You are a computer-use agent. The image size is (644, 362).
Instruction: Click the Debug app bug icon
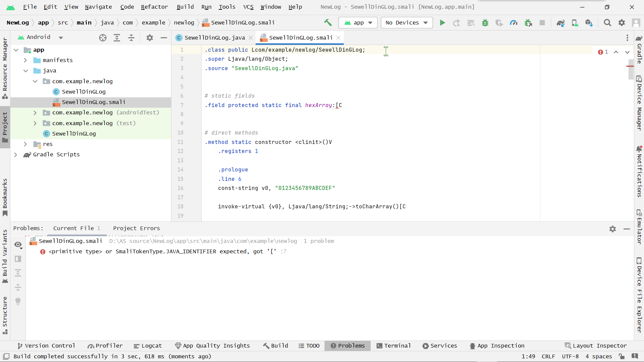pyautogui.click(x=485, y=22)
